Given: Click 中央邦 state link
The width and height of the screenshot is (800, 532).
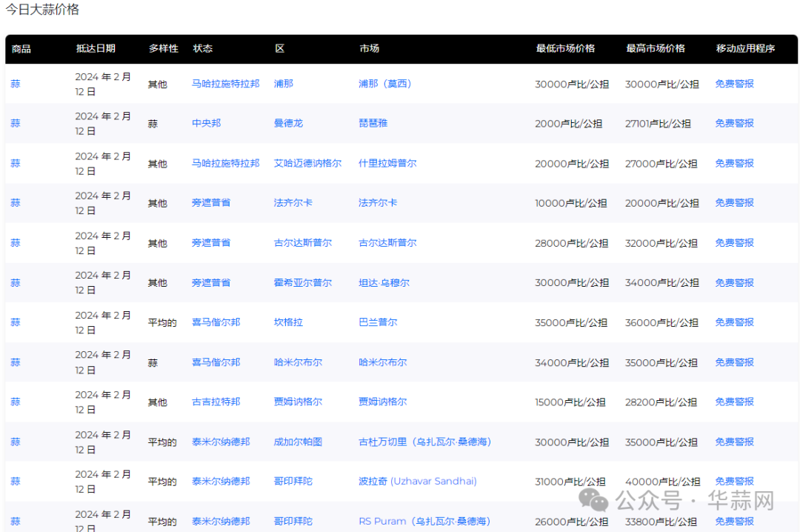Looking at the screenshot, I should click(x=206, y=123).
